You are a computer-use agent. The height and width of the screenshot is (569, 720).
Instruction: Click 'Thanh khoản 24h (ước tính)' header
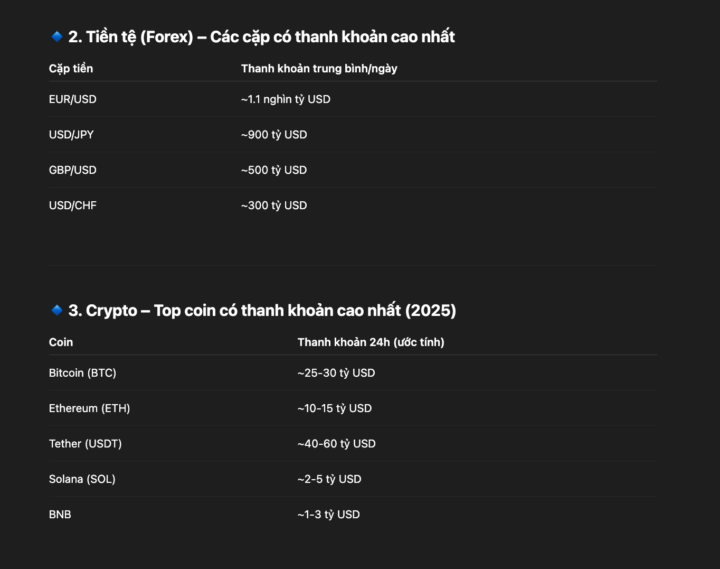(371, 342)
